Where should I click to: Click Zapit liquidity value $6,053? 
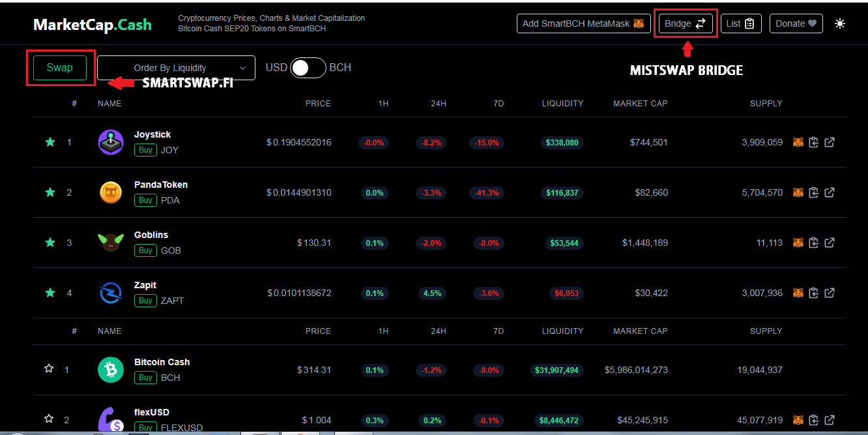[567, 293]
